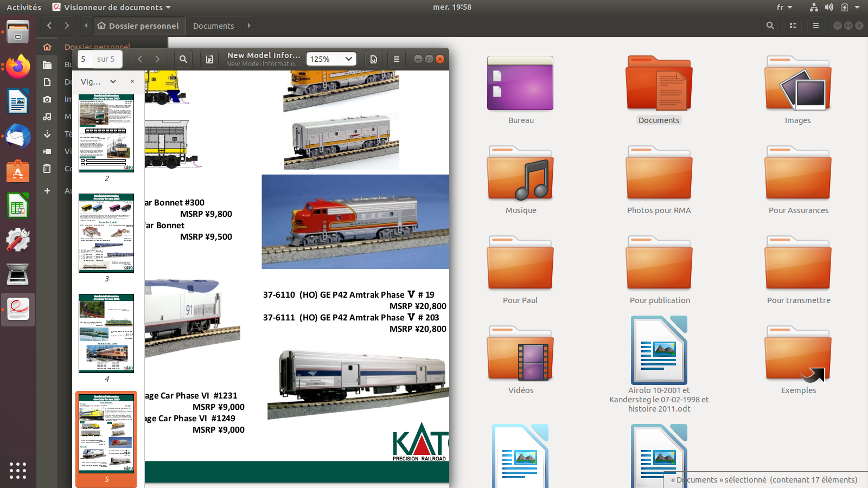Select page 4 thumbnail
Image resolution: width=868 pixels, height=488 pixels.
pyautogui.click(x=106, y=333)
